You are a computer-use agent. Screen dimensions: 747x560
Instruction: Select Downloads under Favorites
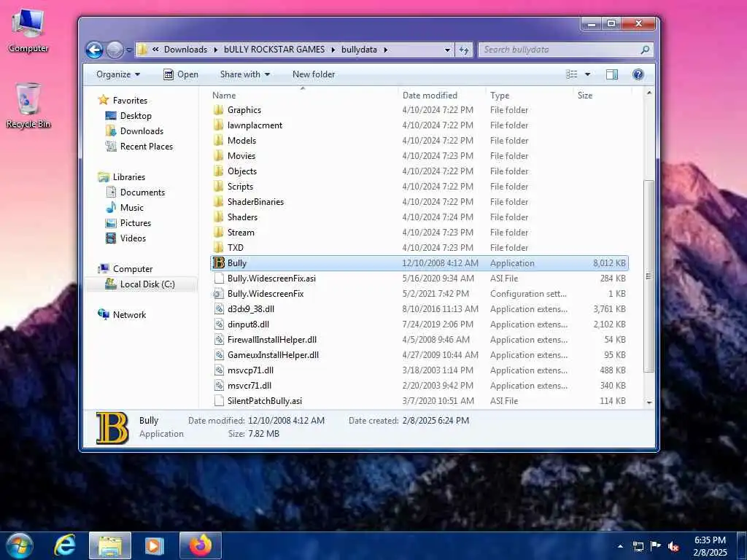click(x=142, y=131)
